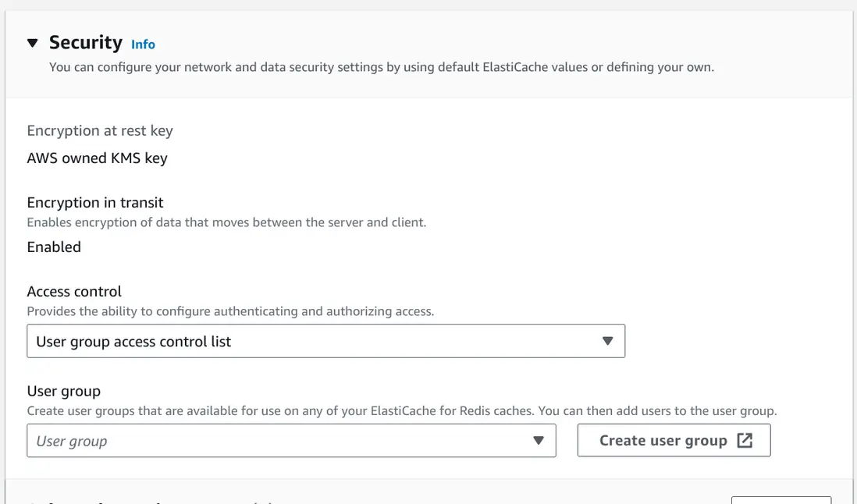The height and width of the screenshot is (504, 857).
Task: Open the Security Info link
Action: coord(143,44)
